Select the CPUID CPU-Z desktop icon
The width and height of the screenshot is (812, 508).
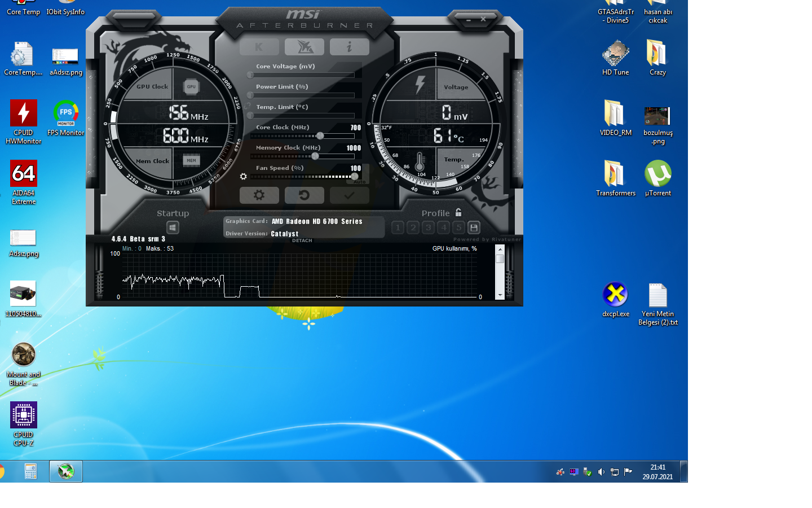coord(23,424)
